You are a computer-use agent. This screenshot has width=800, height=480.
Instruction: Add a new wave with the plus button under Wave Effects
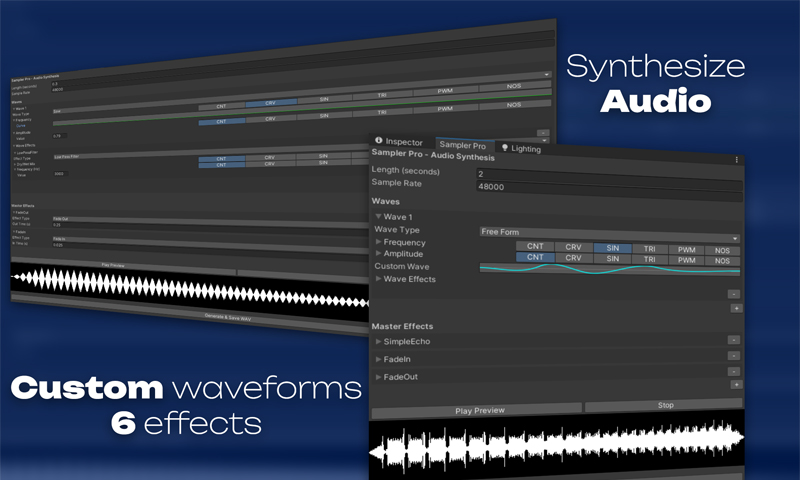point(736,308)
